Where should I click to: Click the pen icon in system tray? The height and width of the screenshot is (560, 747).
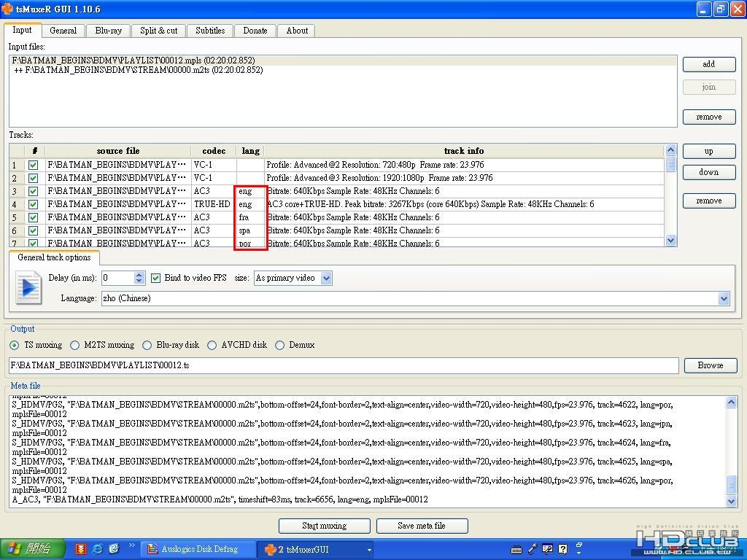coord(532,549)
